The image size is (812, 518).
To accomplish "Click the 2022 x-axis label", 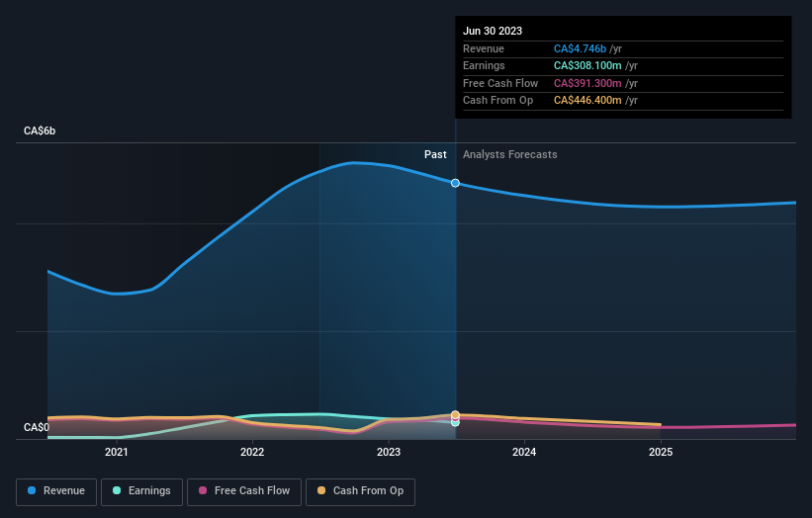I will (x=252, y=453).
